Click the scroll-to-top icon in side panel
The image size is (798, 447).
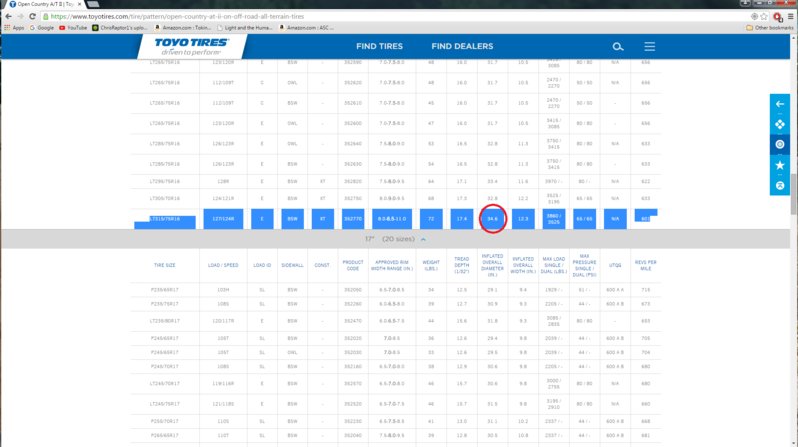click(780, 185)
